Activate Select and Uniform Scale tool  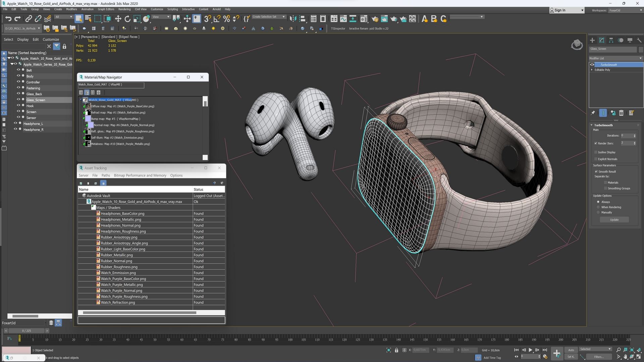point(137,19)
